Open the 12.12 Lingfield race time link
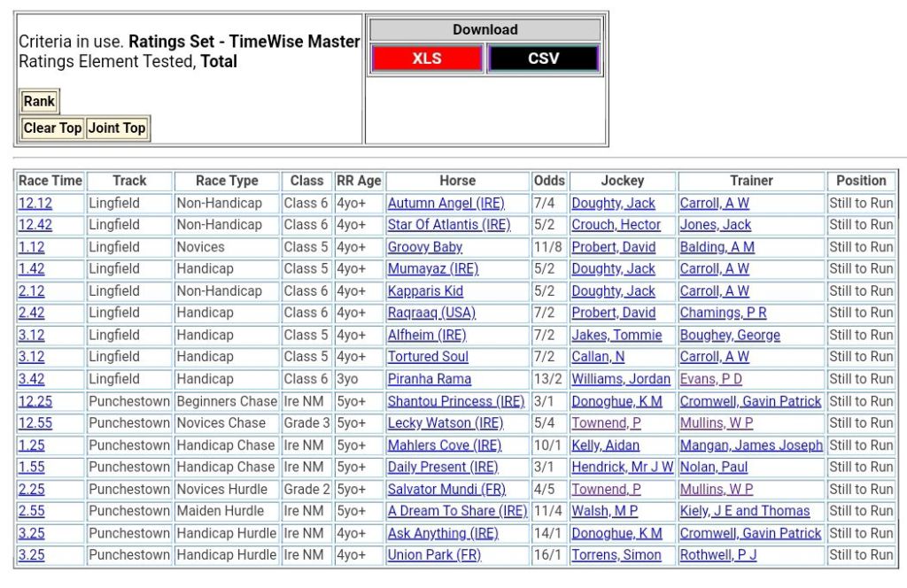 pyautogui.click(x=35, y=203)
